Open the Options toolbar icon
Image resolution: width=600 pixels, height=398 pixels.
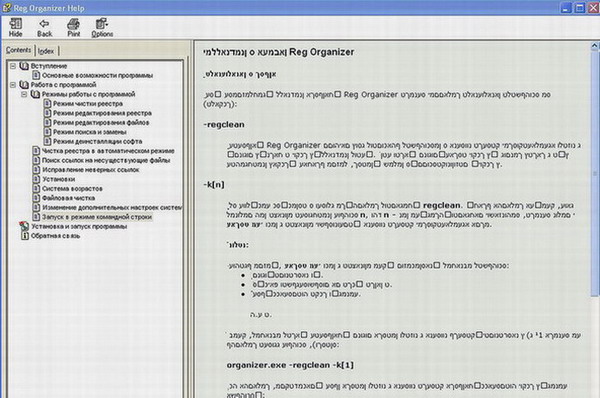click(102, 24)
